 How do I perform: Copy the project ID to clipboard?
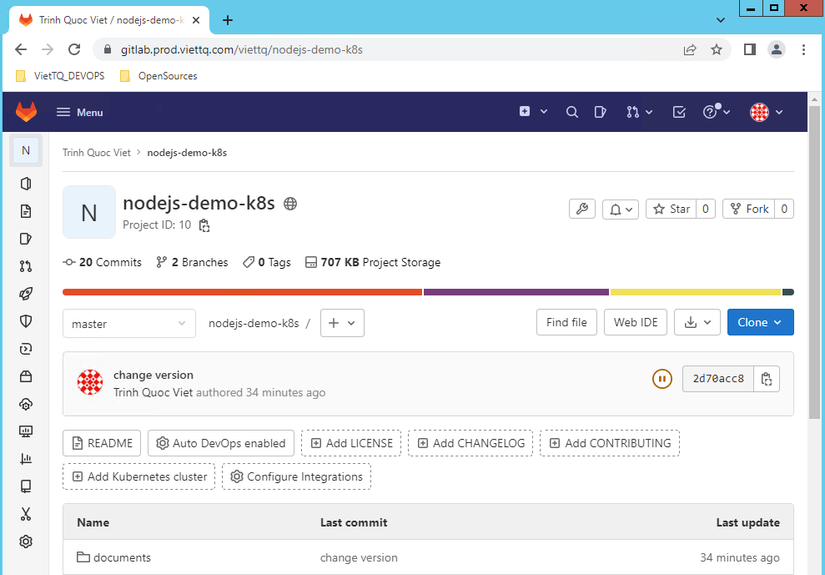[204, 226]
